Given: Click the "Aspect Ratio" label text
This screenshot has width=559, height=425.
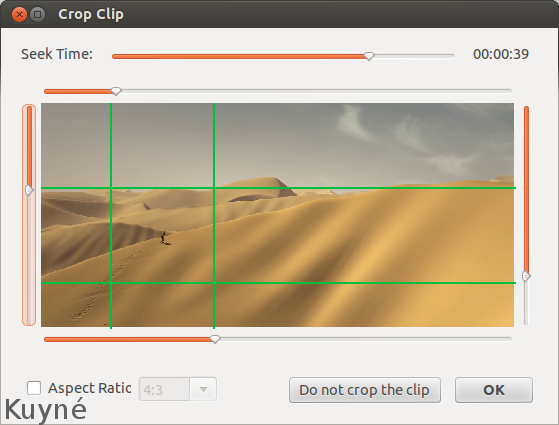Looking at the screenshot, I should tap(89, 388).
